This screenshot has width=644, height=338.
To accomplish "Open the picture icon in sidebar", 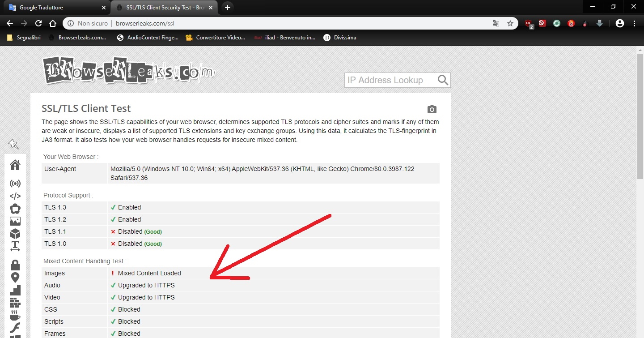I will (15, 221).
